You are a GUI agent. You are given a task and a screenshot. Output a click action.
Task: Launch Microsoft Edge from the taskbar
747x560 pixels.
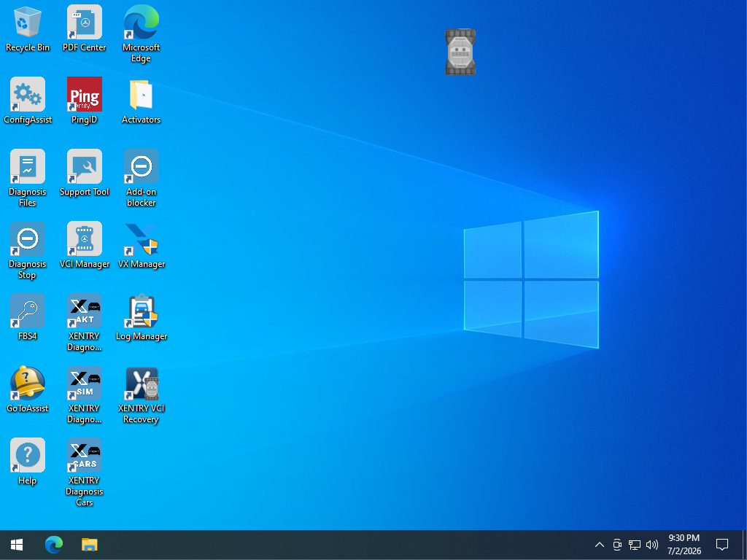tap(54, 544)
